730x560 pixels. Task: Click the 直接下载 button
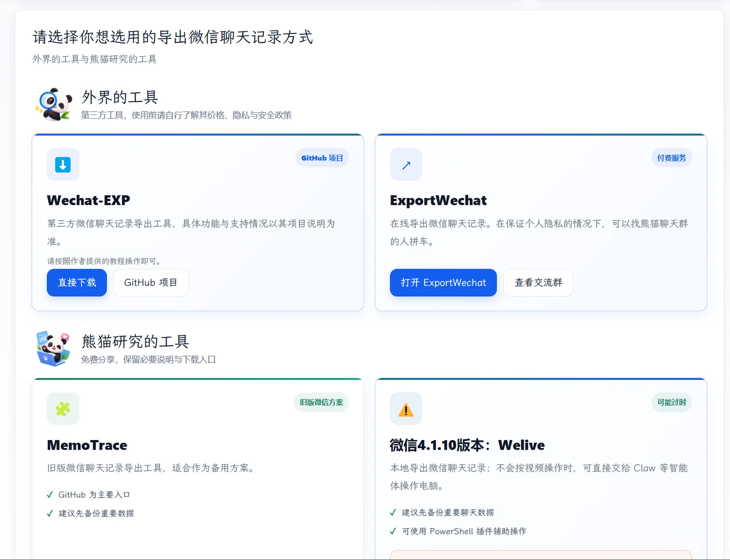coord(77,283)
